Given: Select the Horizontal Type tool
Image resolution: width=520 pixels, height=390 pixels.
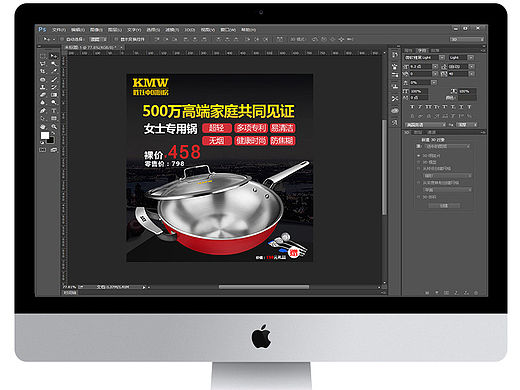Looking at the screenshot, I should click(x=54, y=111).
